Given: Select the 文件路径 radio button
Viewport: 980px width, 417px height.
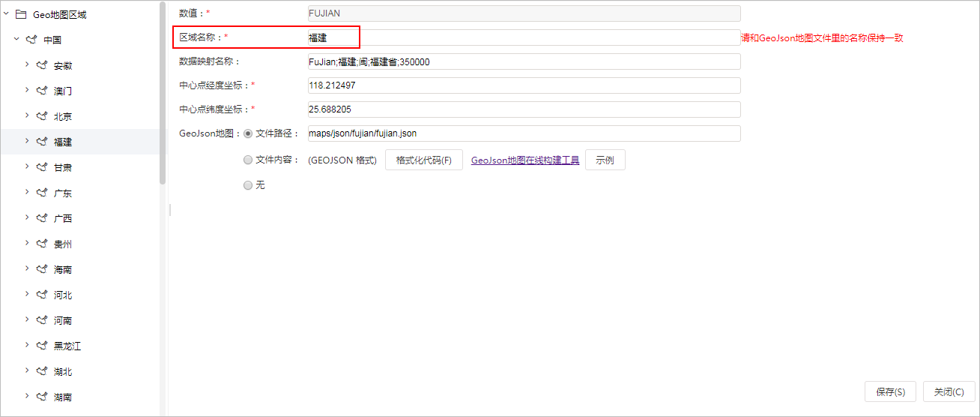Looking at the screenshot, I should point(248,133).
